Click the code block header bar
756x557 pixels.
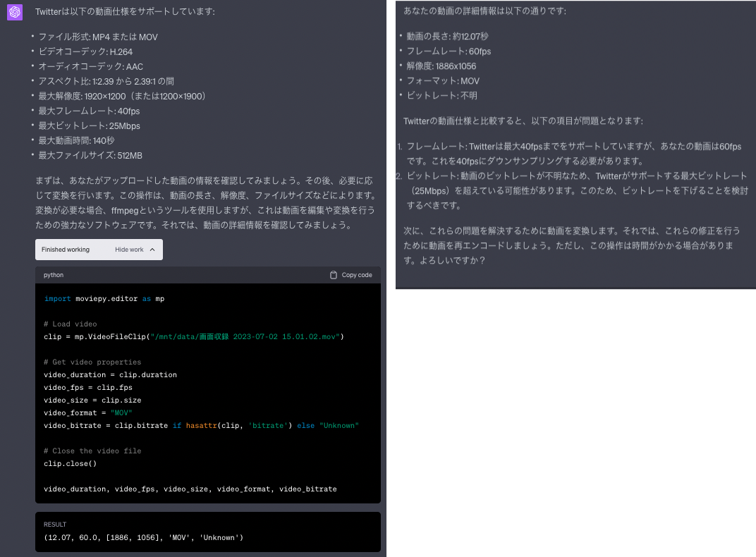[208, 275]
